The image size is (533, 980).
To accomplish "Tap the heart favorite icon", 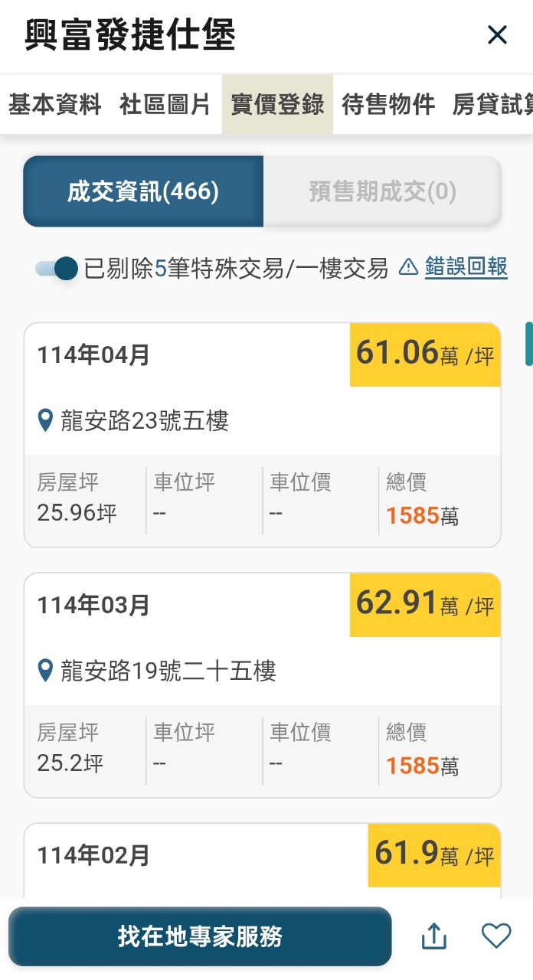I will pyautogui.click(x=496, y=936).
